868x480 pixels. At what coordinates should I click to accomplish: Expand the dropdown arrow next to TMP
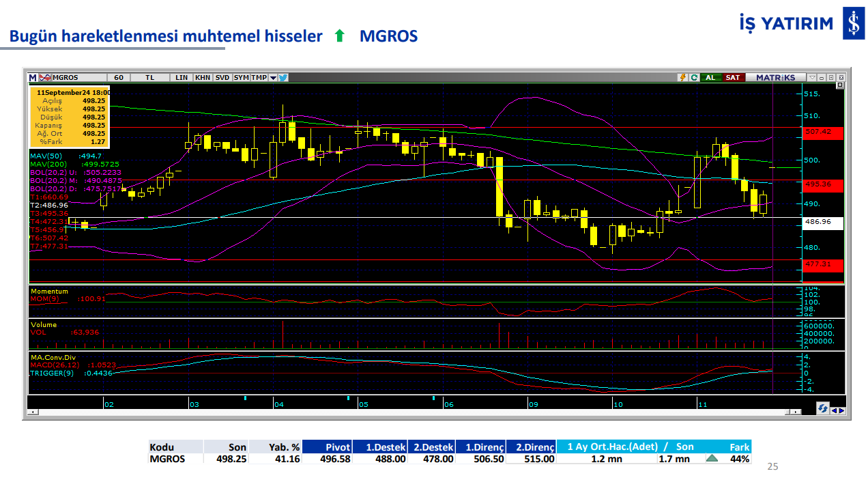pos(273,77)
